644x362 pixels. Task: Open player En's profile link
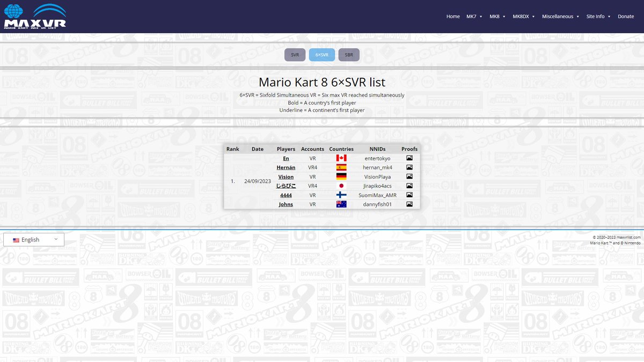(286, 158)
